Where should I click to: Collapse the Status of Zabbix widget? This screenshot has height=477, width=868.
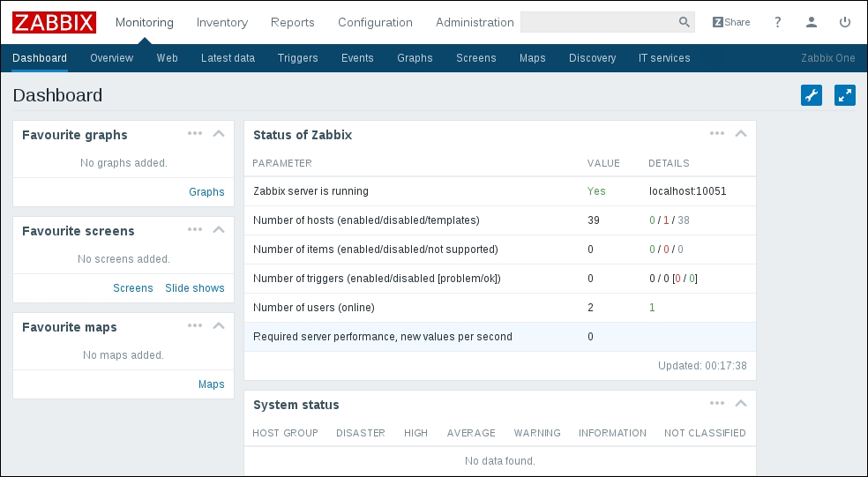[741, 134]
